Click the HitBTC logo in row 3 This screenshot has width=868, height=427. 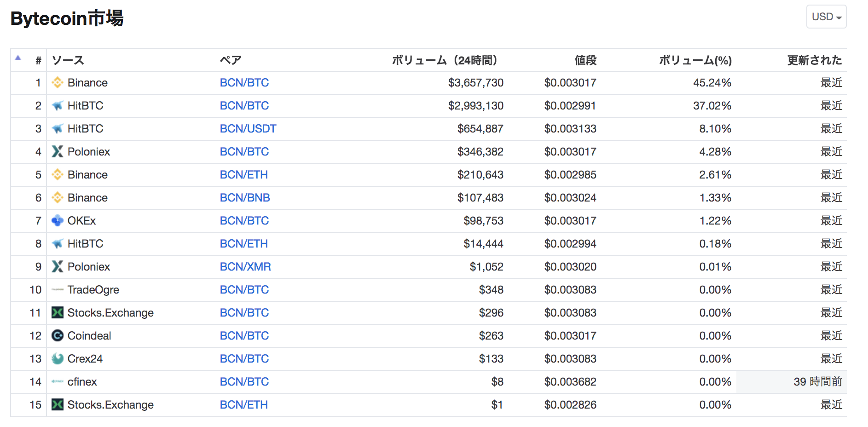coord(57,129)
